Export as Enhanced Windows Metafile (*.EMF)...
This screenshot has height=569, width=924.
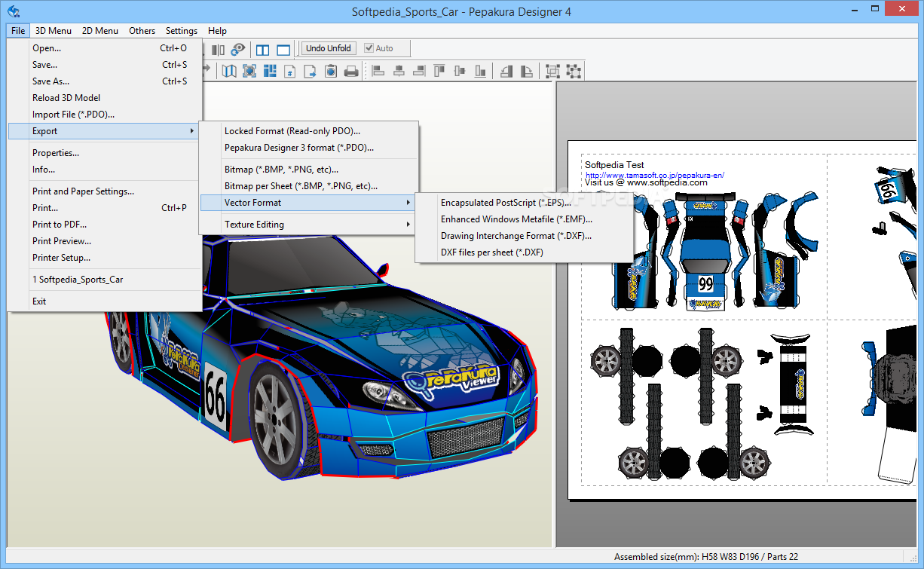[x=525, y=219]
